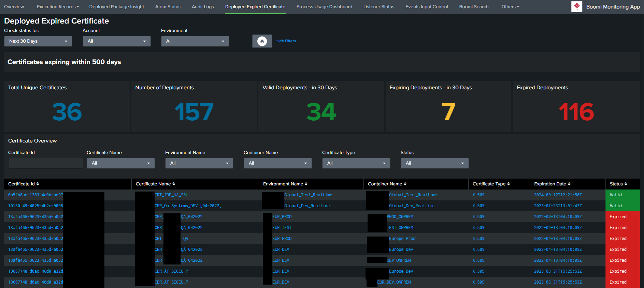
Task: Click PROD_ONPREM container name cell
Action: 400,217
